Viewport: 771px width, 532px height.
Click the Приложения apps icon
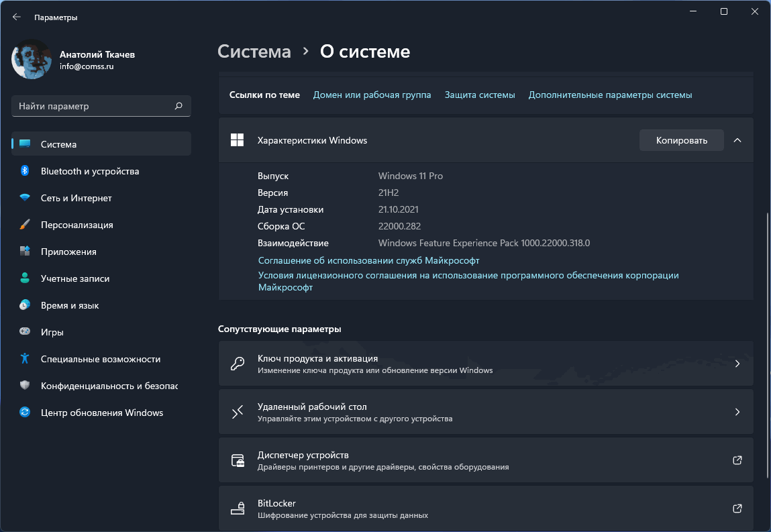tap(25, 252)
